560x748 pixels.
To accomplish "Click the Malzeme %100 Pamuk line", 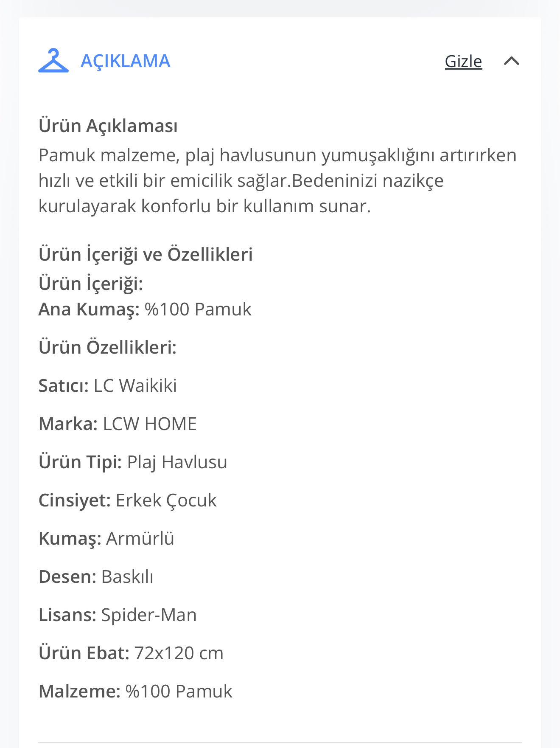I will pyautogui.click(x=135, y=692).
